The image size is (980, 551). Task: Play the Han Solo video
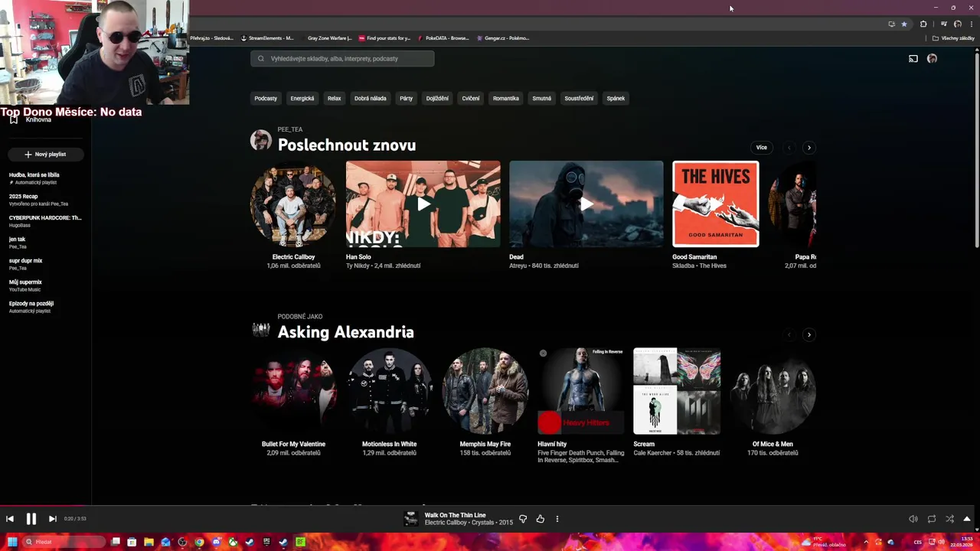coord(423,204)
